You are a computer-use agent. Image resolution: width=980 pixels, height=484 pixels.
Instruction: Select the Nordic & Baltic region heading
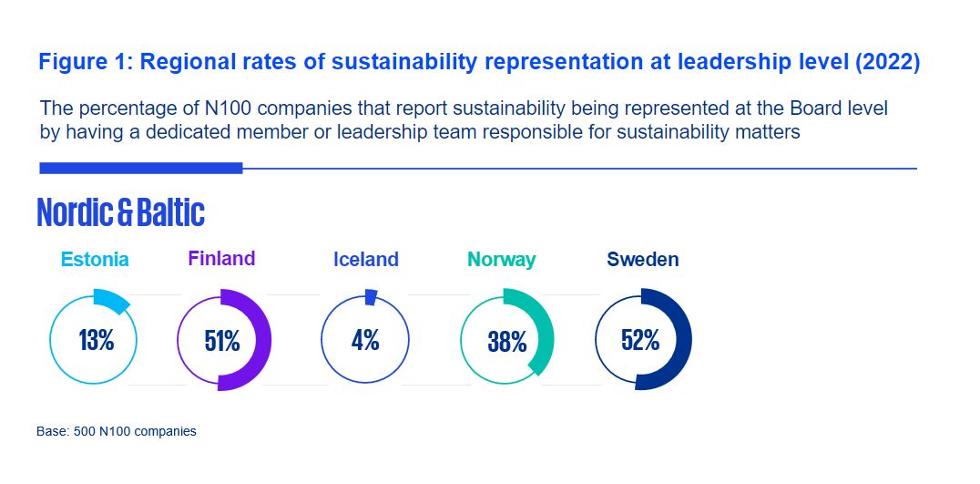[120, 212]
